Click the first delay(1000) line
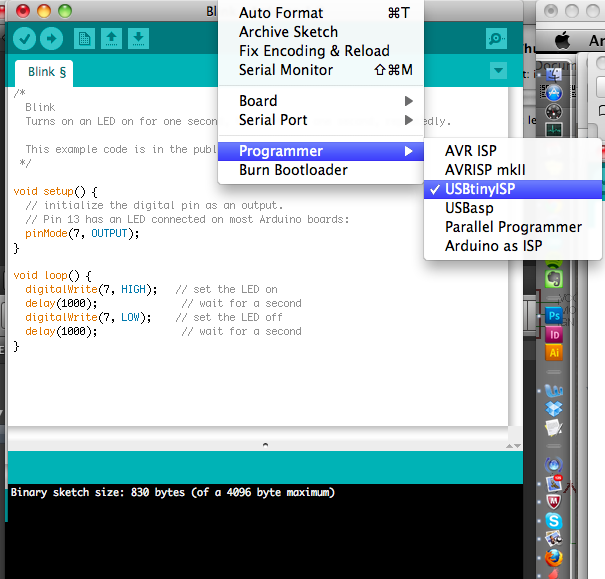Screen dimensions: 605x579 pyautogui.click(x=61, y=304)
